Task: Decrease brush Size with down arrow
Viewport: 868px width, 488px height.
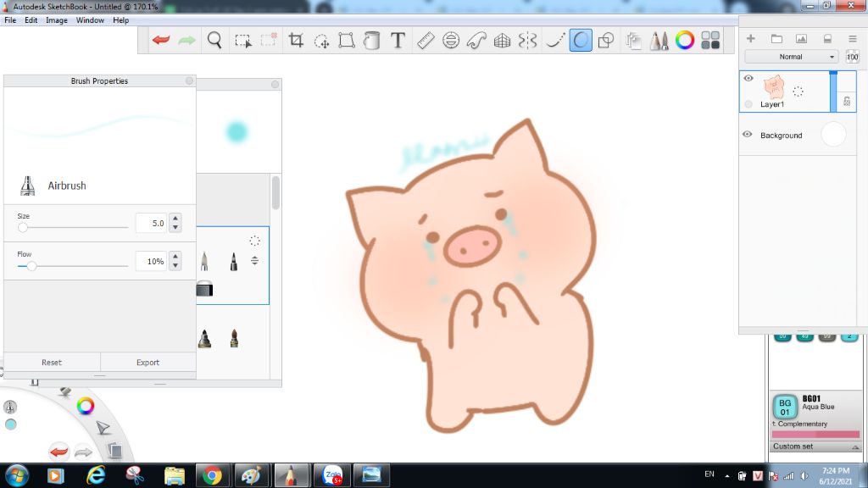Action: tap(175, 227)
